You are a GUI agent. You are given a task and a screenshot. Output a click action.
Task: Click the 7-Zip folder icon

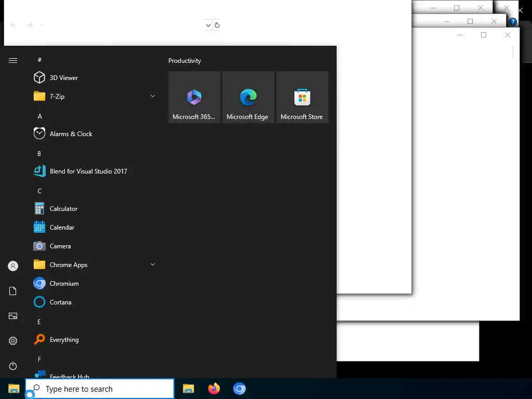pos(39,96)
